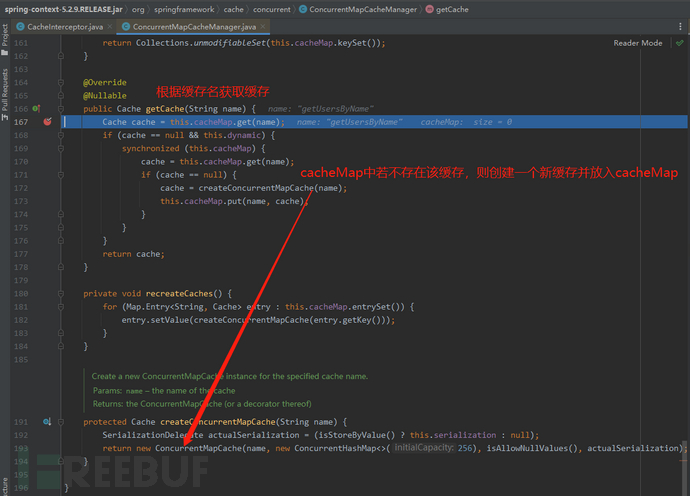690x496 pixels.
Task: Click line number 177 in the gutter
Action: 21,254
